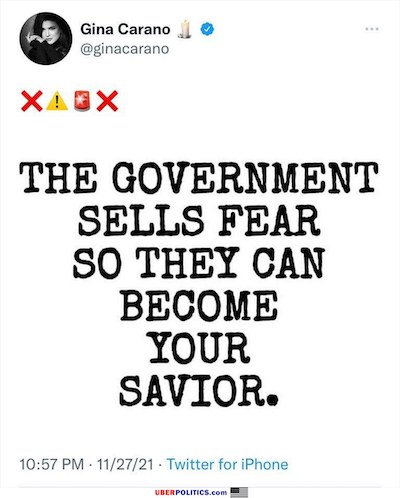Click the words THE GOVERNMENT in the image
Viewport: 400px width, 498px height.
coord(199,178)
